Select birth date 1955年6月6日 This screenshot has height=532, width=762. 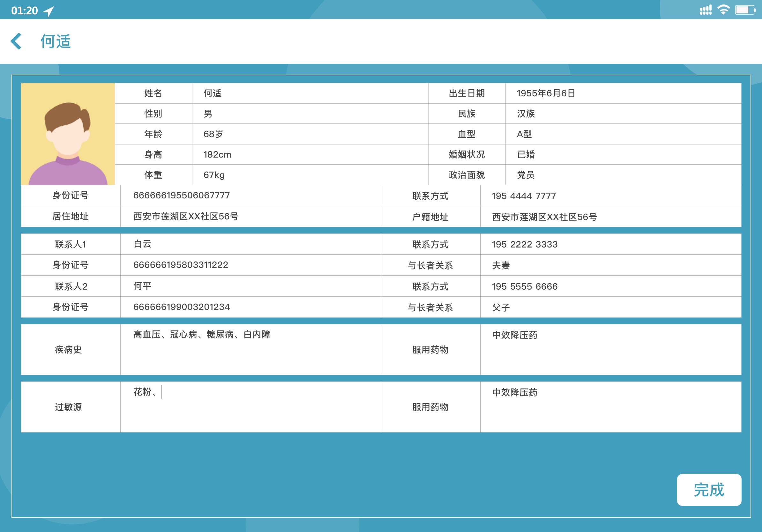pos(546,93)
